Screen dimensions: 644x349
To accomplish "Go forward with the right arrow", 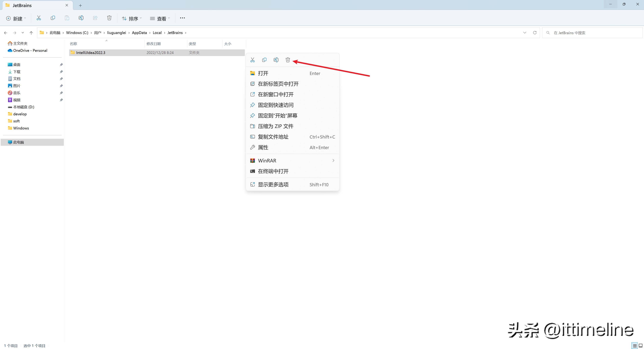I will tap(15, 33).
